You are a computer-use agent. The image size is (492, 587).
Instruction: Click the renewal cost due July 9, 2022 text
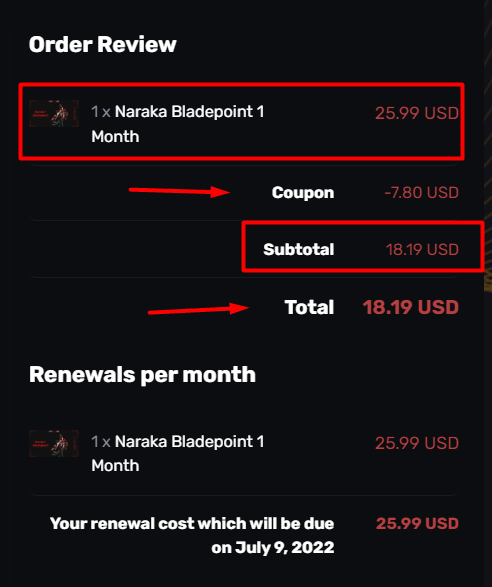pyautogui.click(x=192, y=535)
